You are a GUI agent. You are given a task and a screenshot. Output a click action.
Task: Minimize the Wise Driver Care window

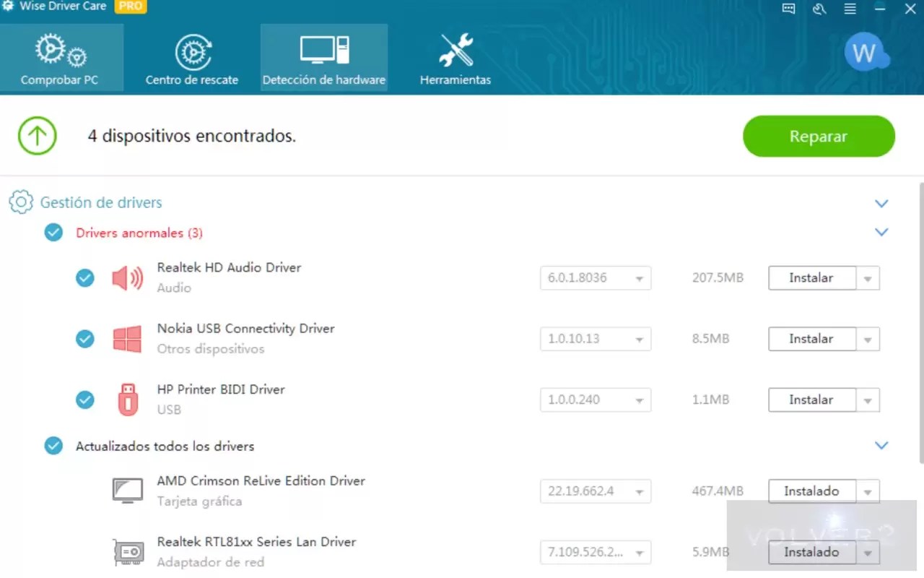pyautogui.click(x=881, y=9)
